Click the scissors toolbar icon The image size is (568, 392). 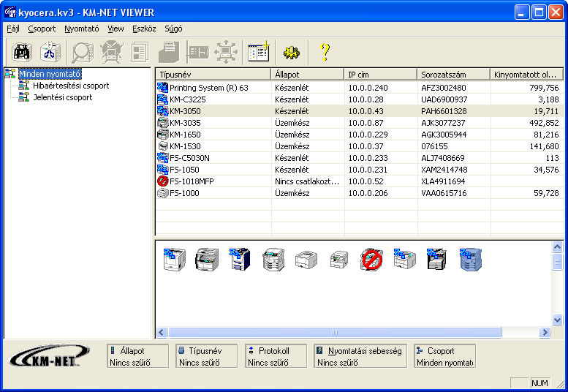[48, 51]
